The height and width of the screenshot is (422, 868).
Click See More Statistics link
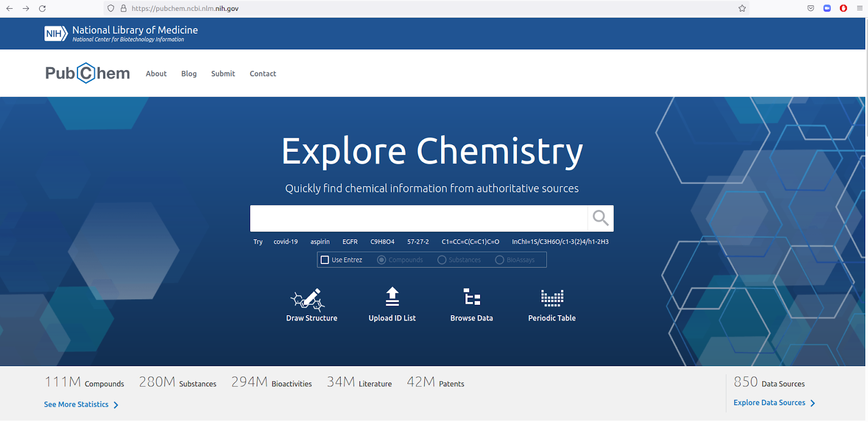pos(76,404)
